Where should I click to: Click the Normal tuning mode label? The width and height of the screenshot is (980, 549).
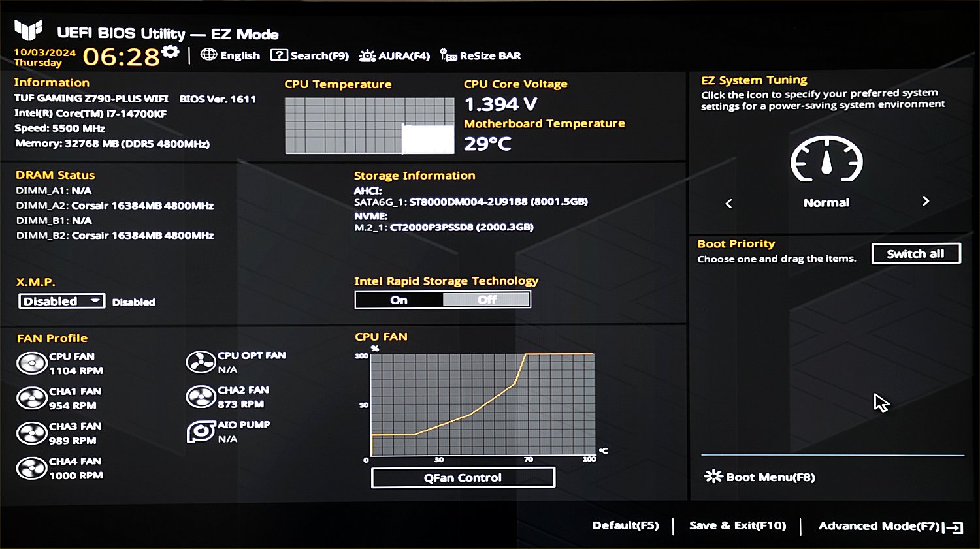tap(826, 203)
